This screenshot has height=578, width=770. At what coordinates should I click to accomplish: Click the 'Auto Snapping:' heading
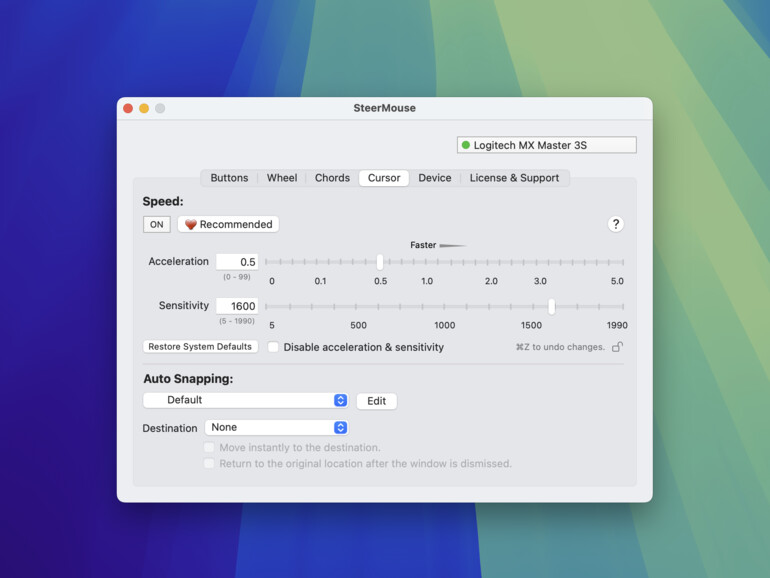pos(188,379)
